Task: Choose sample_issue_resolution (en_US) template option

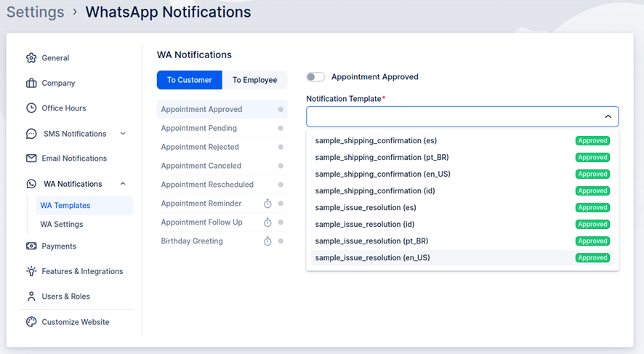Action: tap(372, 258)
